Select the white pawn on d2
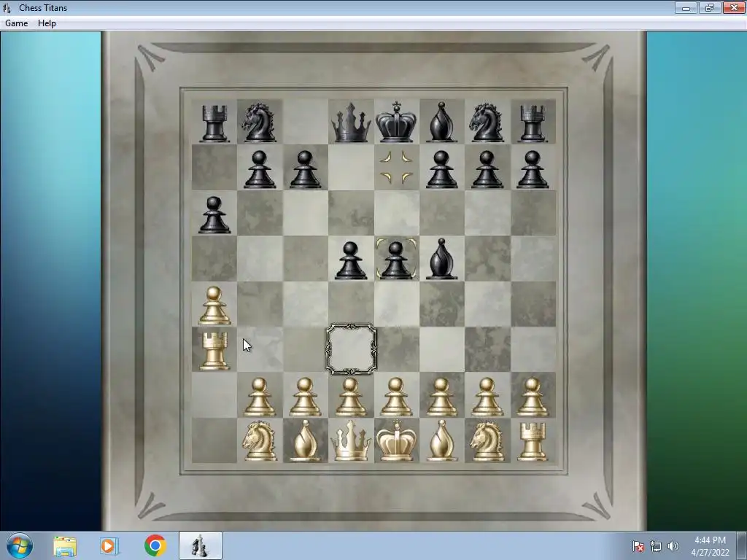This screenshot has height=560, width=747. click(351, 397)
